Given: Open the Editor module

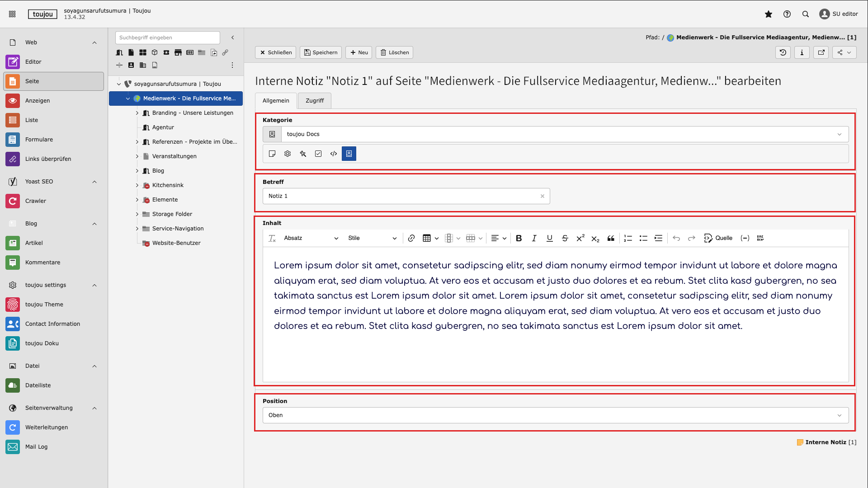Looking at the screenshot, I should tap(53, 62).
